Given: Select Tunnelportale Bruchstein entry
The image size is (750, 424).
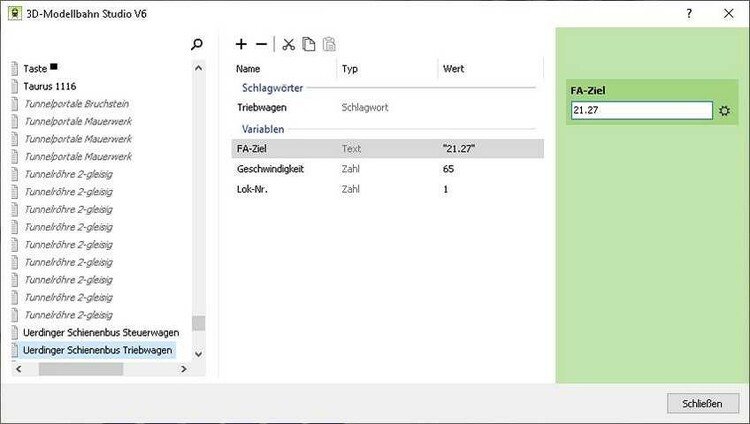Looking at the screenshot, I should [x=77, y=104].
